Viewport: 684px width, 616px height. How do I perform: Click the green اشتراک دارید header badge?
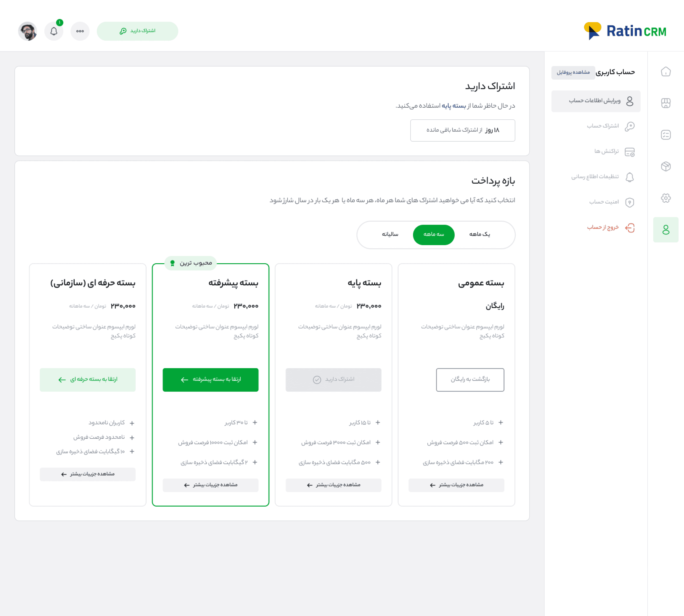click(x=137, y=31)
